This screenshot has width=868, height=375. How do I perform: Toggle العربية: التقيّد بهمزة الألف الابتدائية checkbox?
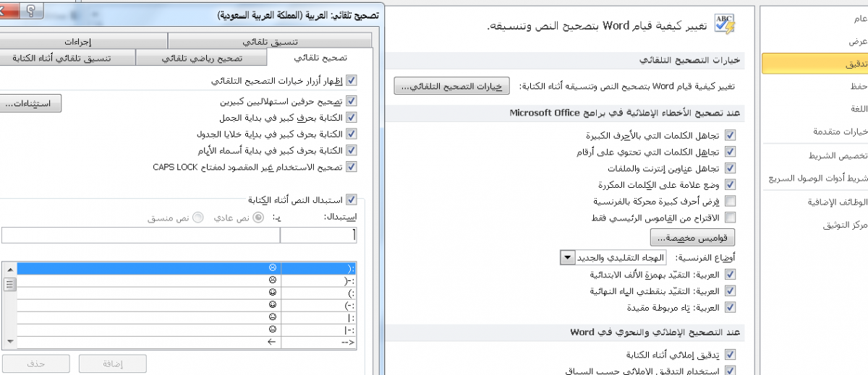coord(730,275)
